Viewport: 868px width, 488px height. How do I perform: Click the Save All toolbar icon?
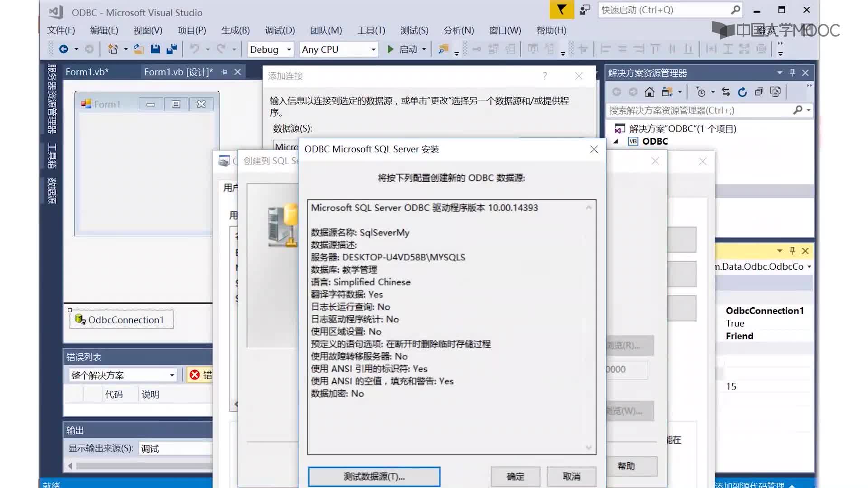pos(171,49)
